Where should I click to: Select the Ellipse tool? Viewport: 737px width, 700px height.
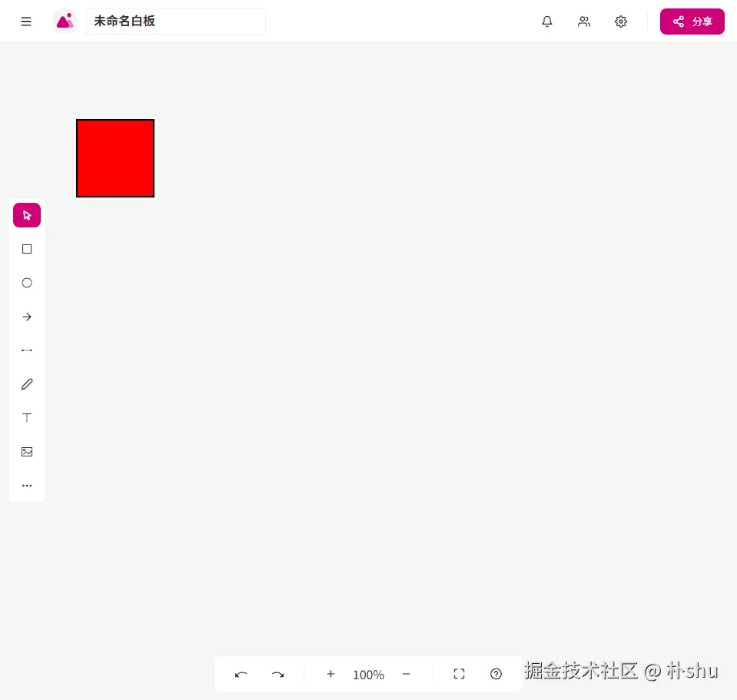[x=27, y=283]
